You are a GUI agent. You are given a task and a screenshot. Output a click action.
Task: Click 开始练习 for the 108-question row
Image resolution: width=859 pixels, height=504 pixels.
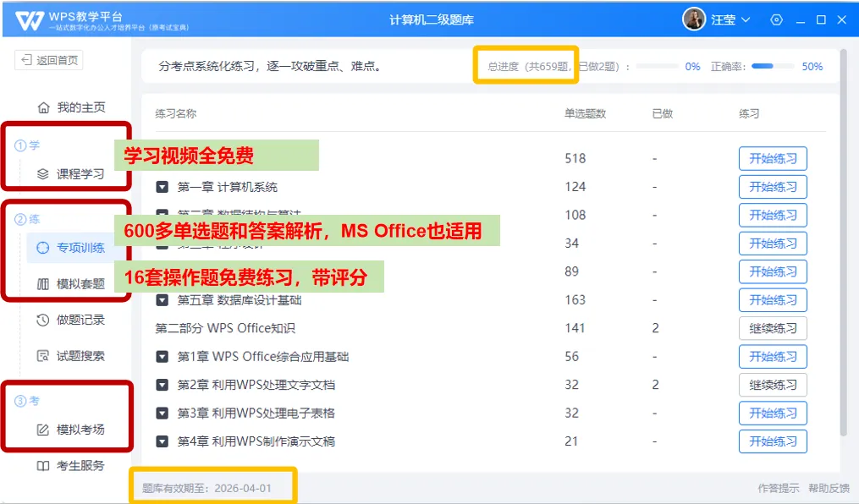[773, 215]
